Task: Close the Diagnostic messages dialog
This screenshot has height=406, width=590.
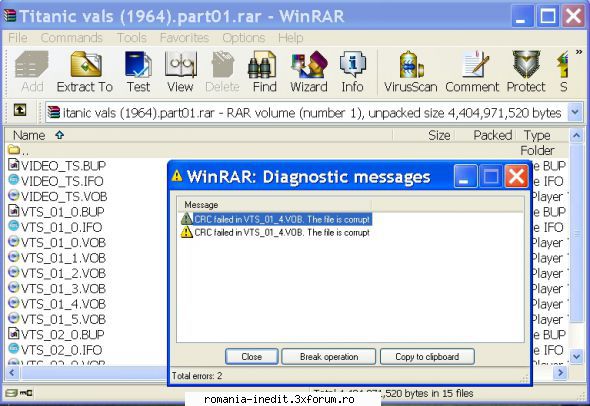Action: click(x=252, y=356)
